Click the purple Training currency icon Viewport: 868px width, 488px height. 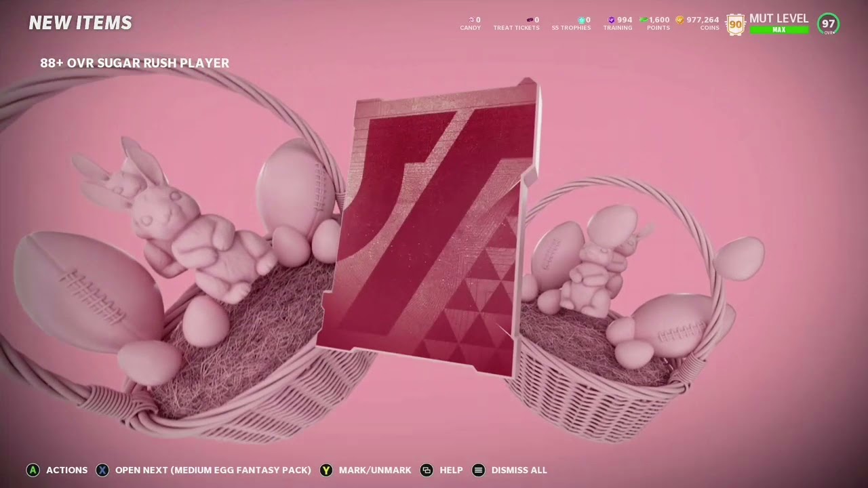point(612,20)
